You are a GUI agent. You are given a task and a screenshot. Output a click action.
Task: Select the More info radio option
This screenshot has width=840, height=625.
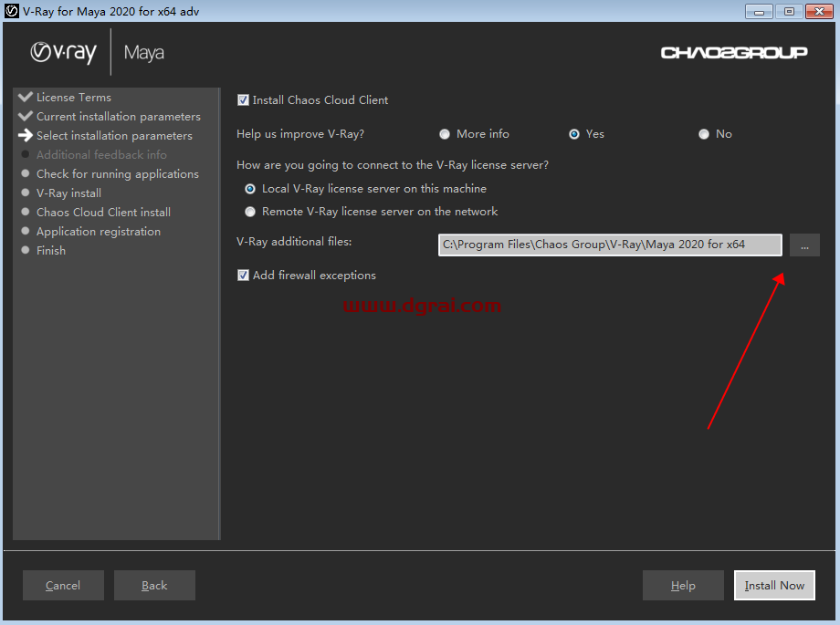(x=445, y=134)
